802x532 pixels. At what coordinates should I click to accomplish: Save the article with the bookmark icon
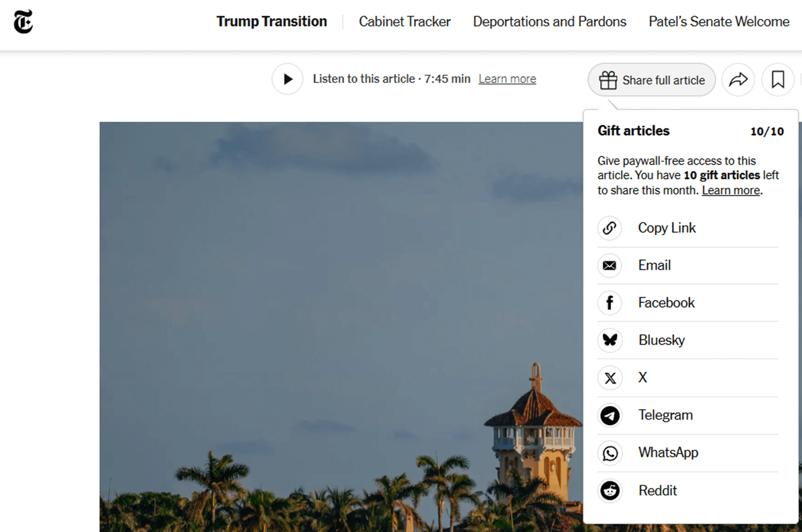click(777, 80)
